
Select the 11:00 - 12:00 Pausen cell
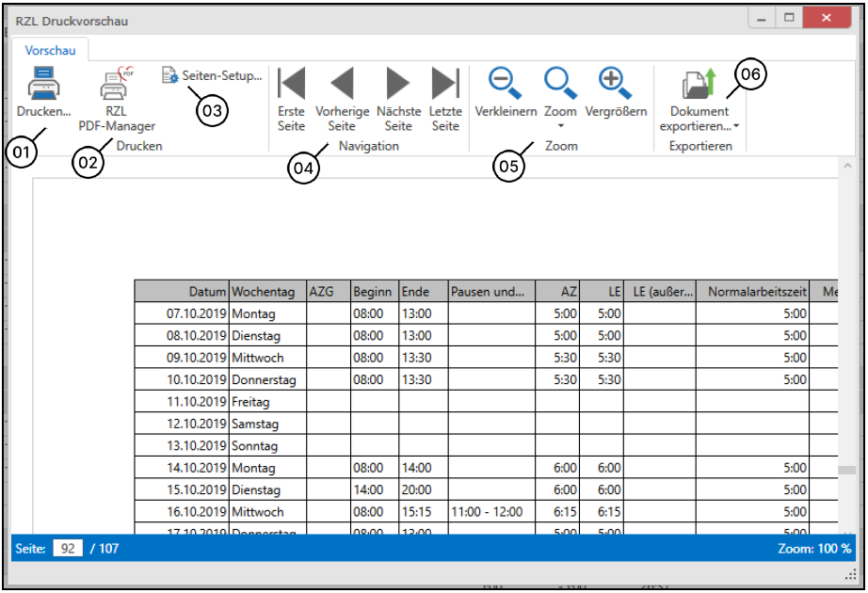(x=486, y=512)
